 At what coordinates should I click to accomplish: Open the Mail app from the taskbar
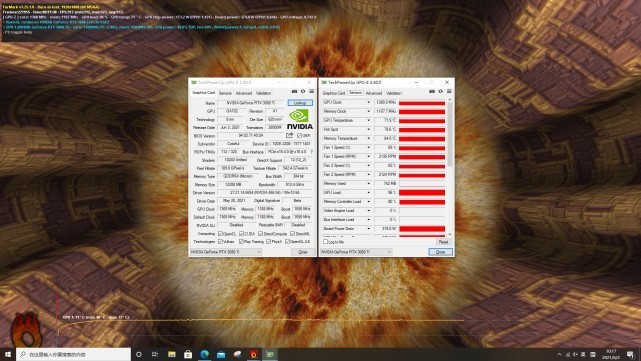pyautogui.click(x=221, y=354)
